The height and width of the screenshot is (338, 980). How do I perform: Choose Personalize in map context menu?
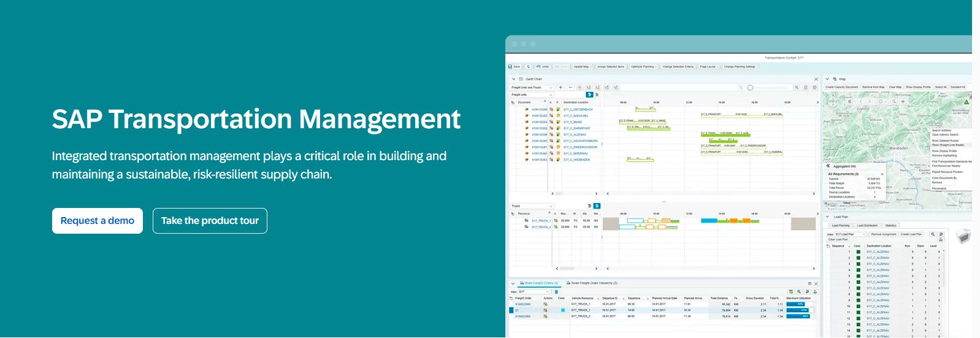[x=939, y=188]
